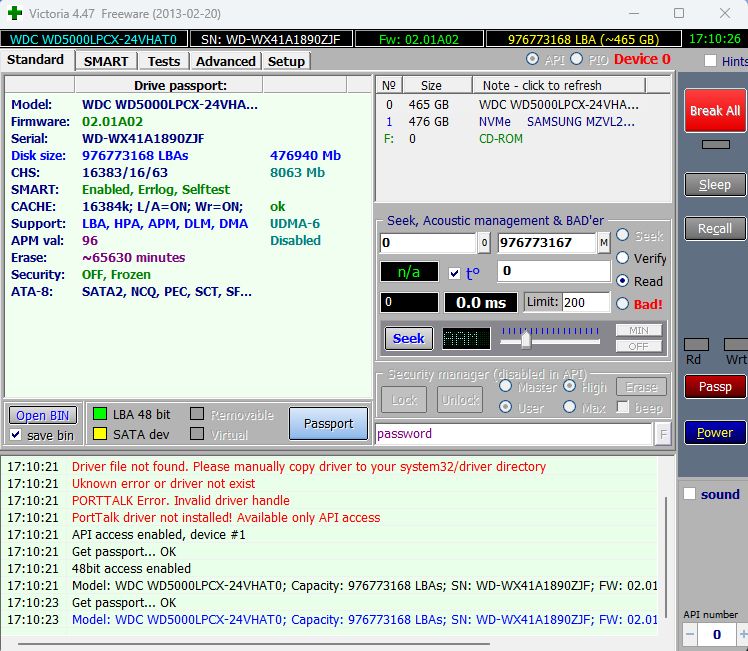
Task: Click the gray Removable indicator
Action: pyautogui.click(x=197, y=413)
